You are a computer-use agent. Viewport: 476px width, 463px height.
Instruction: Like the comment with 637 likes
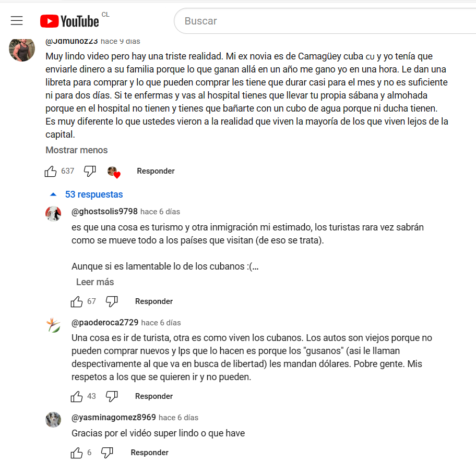tap(51, 171)
